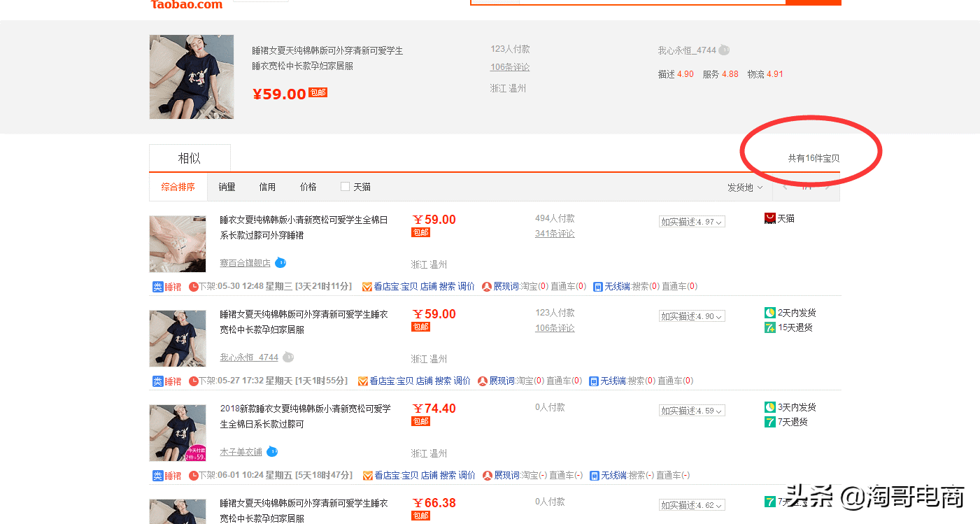Click grey badge icon beside second listing's 我心永恒_4744
The width and height of the screenshot is (980, 524).
[x=287, y=357]
